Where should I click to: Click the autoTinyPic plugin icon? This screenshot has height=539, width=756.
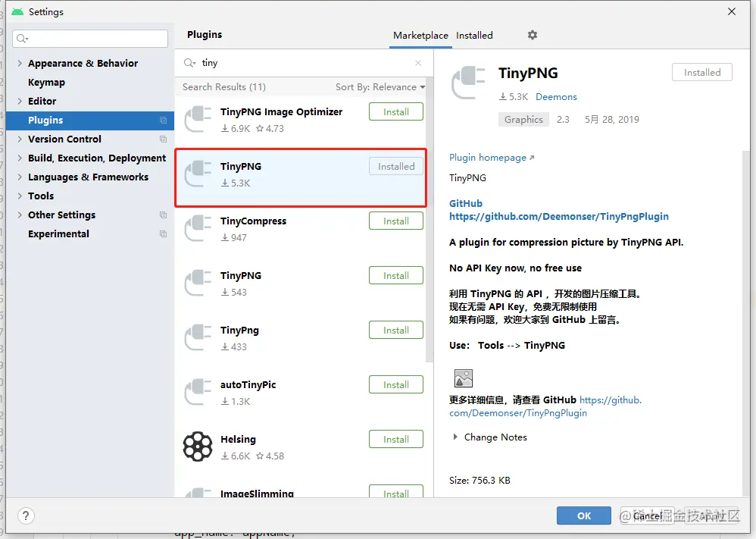[x=198, y=392]
